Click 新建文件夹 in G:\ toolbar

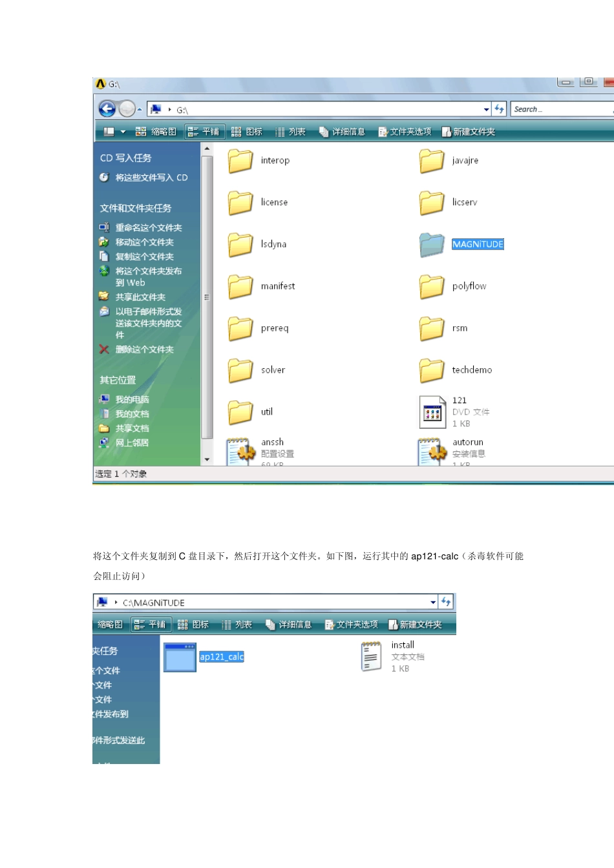[469, 132]
